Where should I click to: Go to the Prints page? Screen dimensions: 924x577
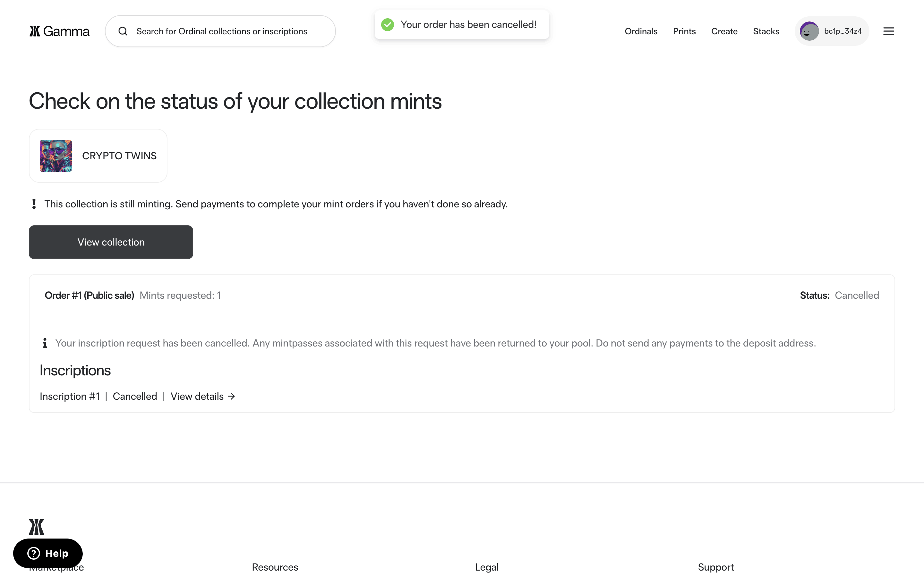[684, 31]
